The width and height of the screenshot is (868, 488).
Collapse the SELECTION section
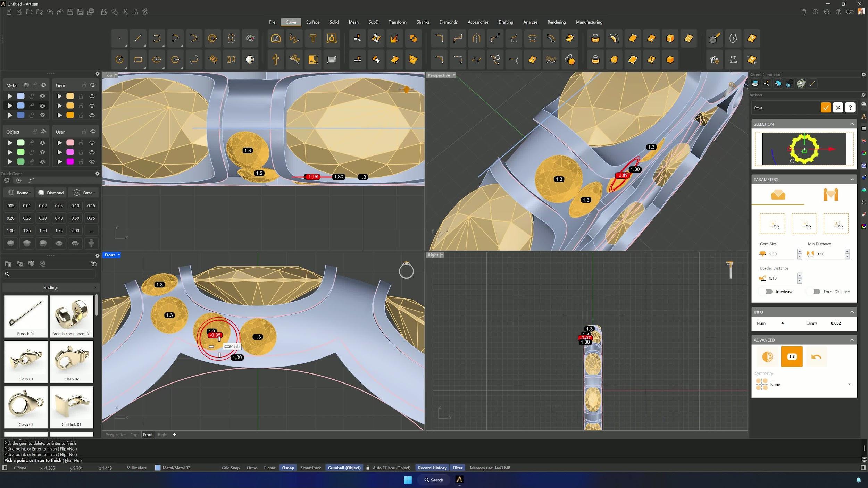[x=852, y=124]
